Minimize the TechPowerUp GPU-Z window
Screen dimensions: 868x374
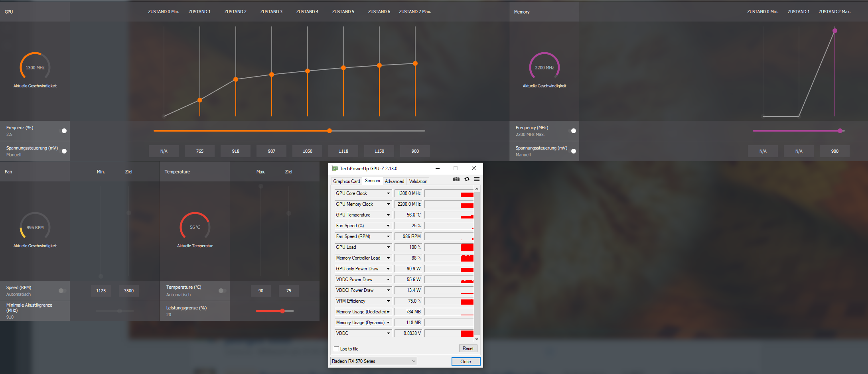(438, 168)
